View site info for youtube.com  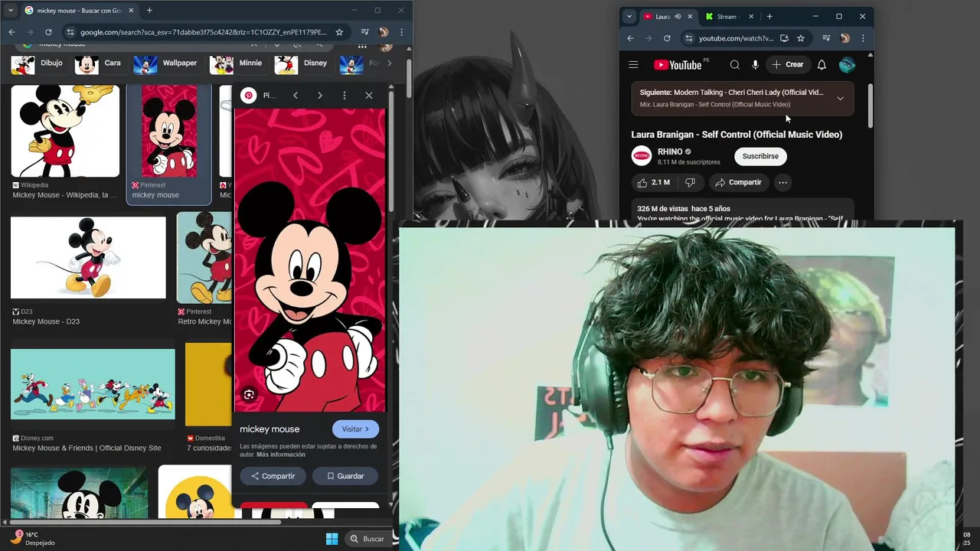pyautogui.click(x=688, y=38)
